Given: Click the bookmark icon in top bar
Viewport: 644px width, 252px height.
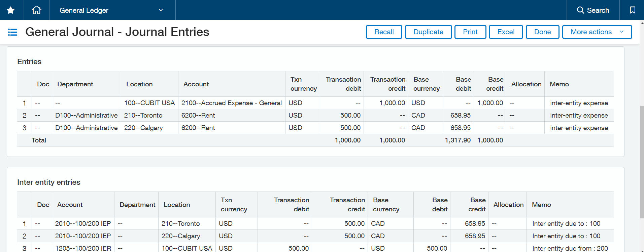Looking at the screenshot, I should (x=632, y=10).
